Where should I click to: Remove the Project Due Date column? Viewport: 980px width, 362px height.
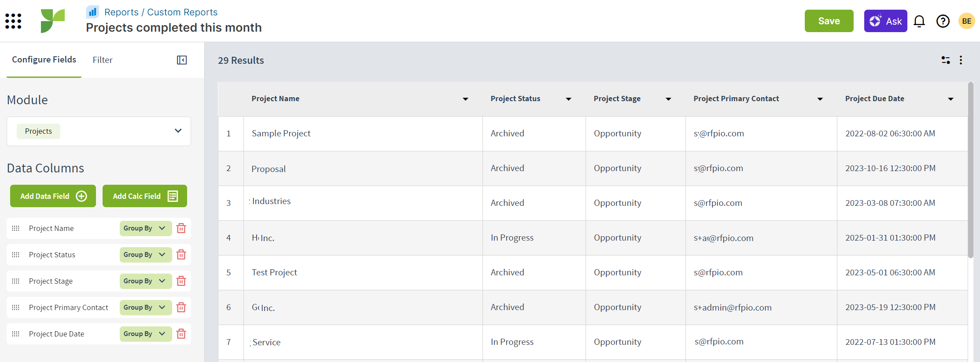point(181,334)
